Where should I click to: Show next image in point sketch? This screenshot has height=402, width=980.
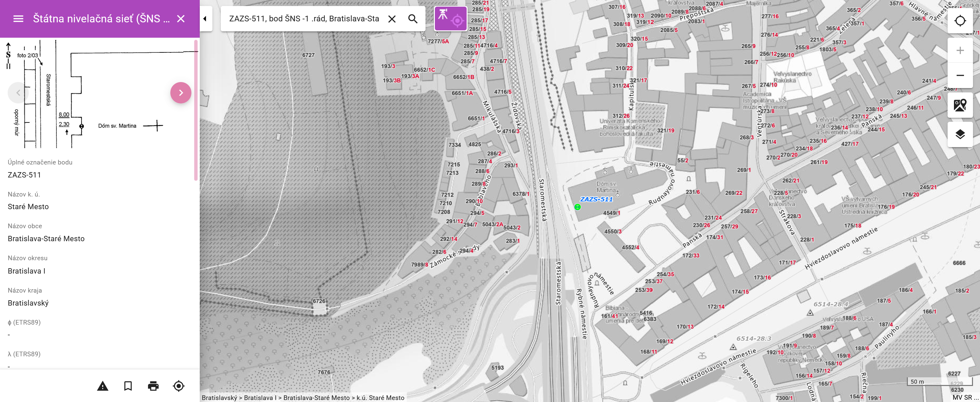point(181,93)
